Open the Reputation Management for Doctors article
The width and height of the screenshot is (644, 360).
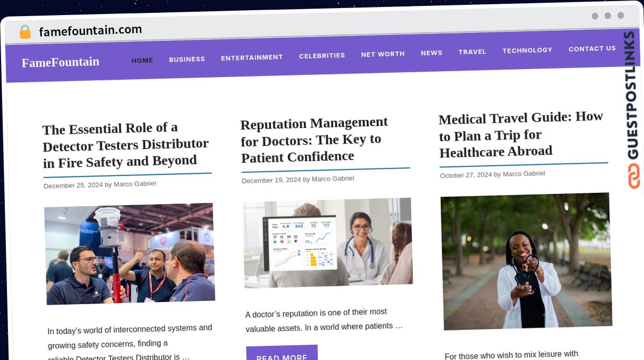pos(314,140)
